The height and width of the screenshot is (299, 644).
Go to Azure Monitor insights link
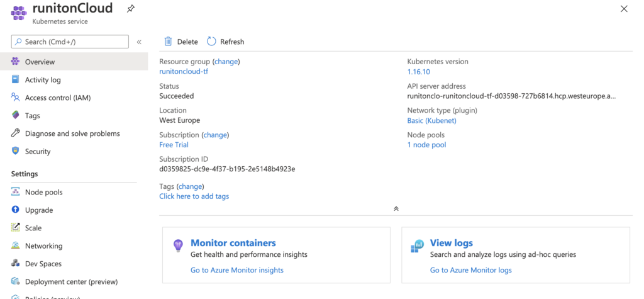point(237,270)
